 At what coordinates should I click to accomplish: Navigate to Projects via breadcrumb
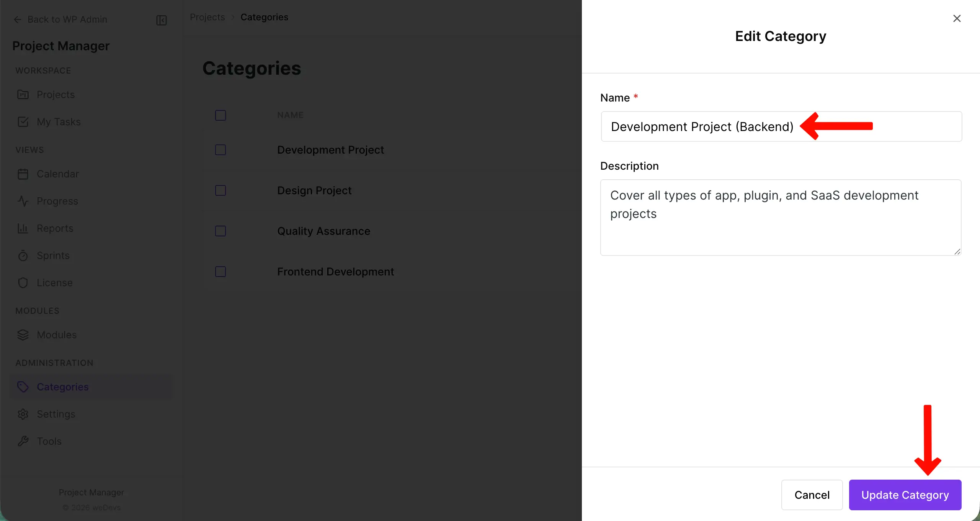pyautogui.click(x=207, y=17)
